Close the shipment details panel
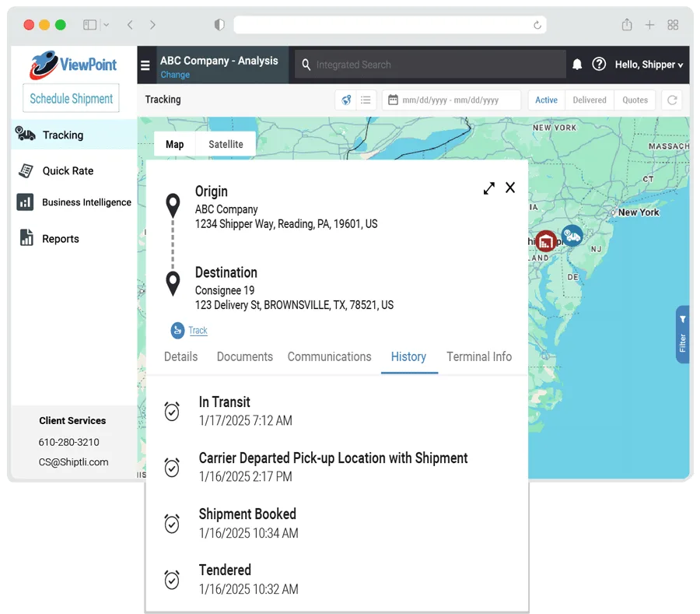 click(509, 188)
